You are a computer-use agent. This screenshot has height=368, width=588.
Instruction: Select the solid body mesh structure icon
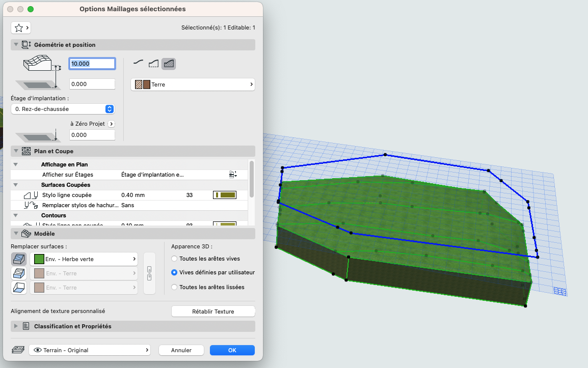click(169, 64)
